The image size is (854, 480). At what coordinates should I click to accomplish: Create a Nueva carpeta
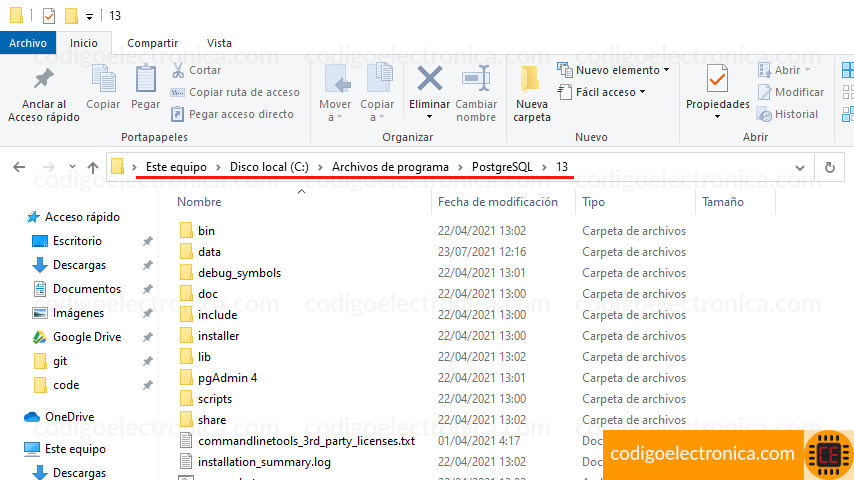(x=532, y=93)
